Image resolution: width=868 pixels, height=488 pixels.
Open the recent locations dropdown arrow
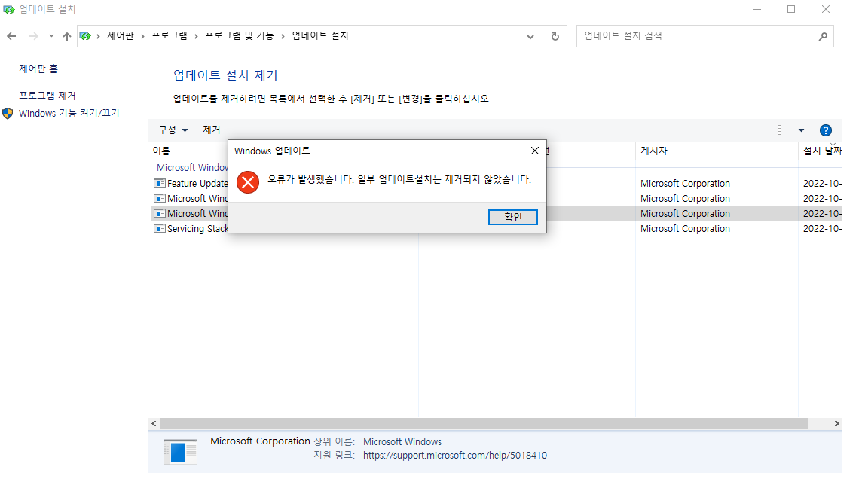click(51, 36)
